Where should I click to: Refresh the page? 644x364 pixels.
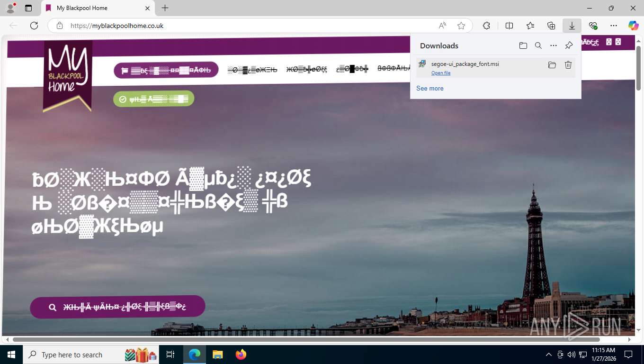pos(34,26)
